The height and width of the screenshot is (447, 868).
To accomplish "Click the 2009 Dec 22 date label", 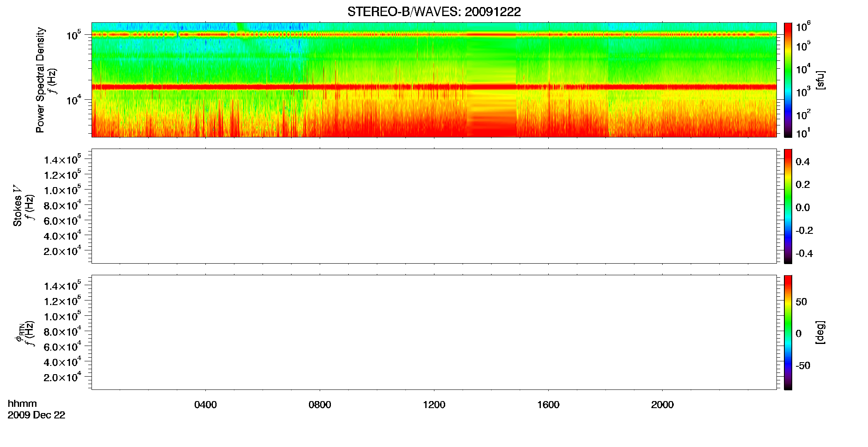I will pos(36,415).
